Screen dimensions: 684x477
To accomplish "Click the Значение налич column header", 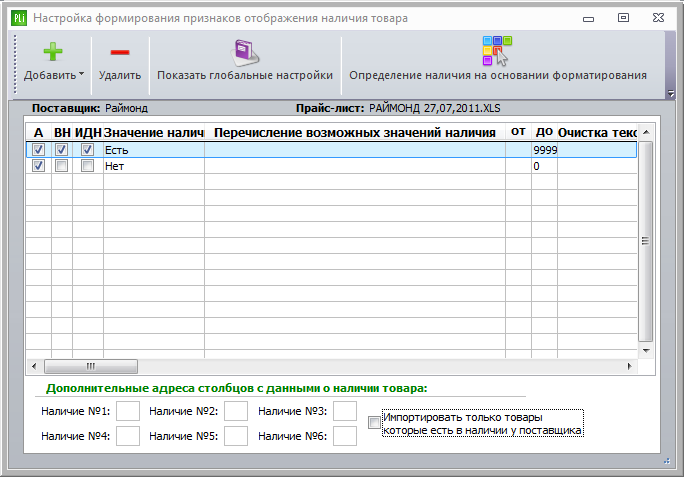I will tap(154, 132).
